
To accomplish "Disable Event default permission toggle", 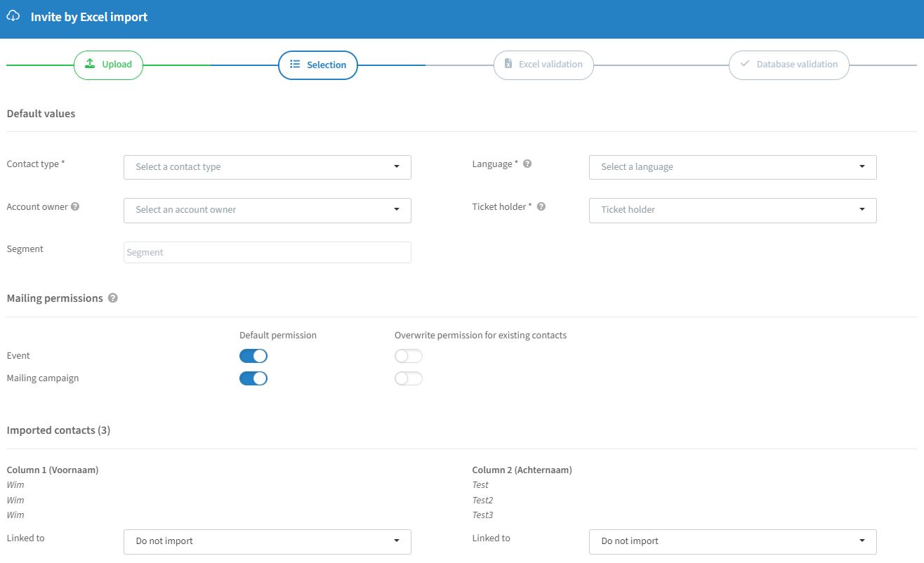I will coord(253,356).
